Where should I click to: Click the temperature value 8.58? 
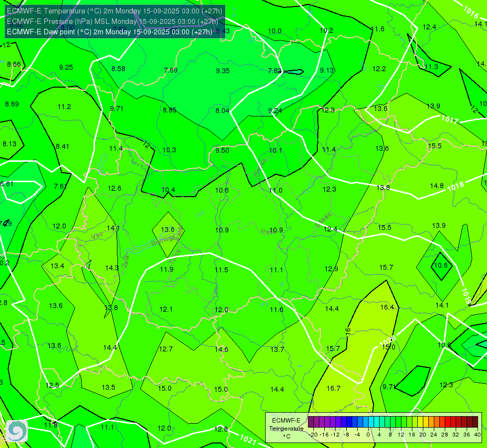tap(118, 69)
